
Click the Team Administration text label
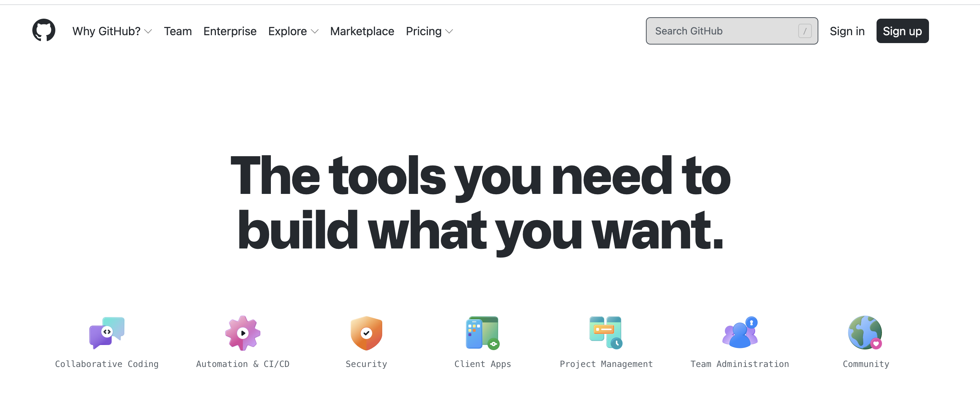click(740, 364)
